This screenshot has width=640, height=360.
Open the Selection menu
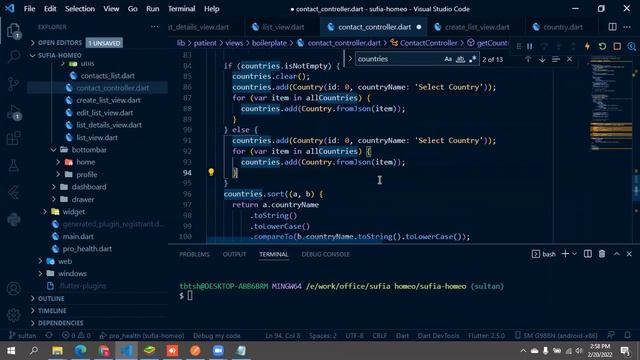[80, 9]
